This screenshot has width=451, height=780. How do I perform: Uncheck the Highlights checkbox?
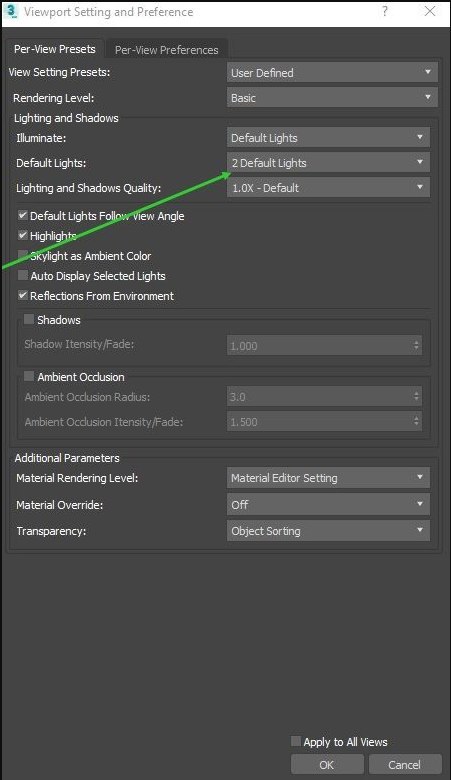[x=23, y=235]
